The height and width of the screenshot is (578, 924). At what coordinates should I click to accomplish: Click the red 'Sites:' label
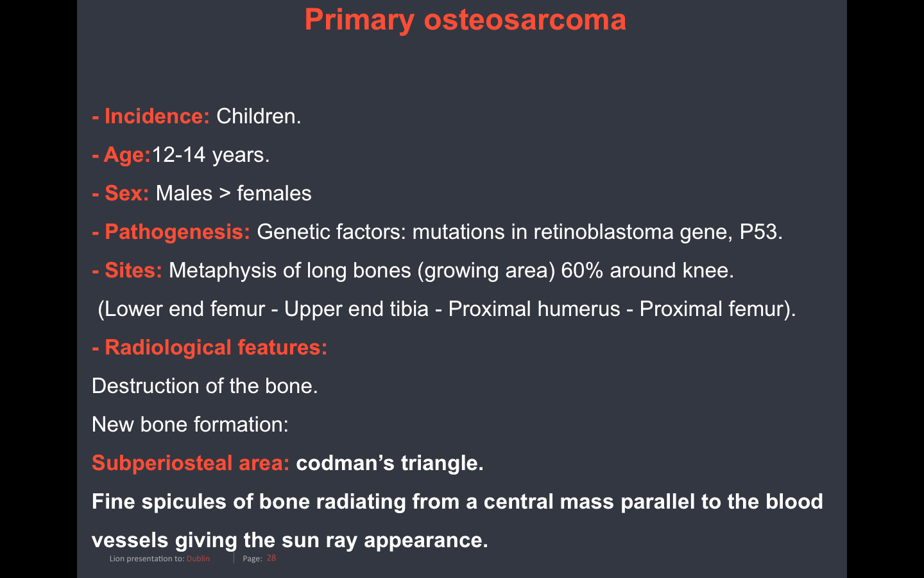pos(133,270)
